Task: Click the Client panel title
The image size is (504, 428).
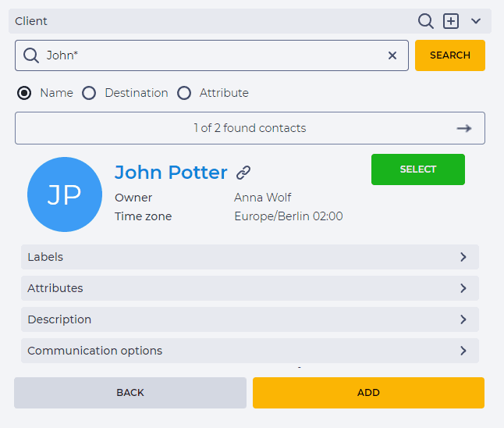Action: pyautogui.click(x=31, y=21)
